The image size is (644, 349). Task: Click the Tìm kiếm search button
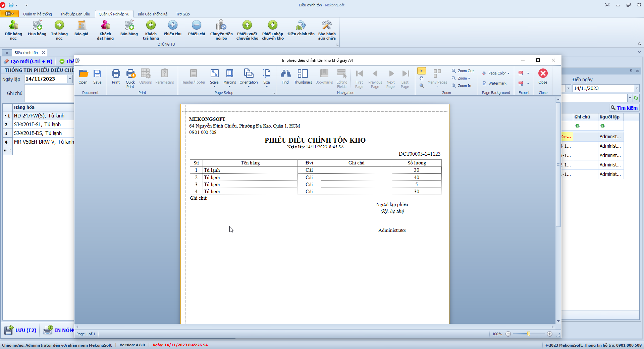click(624, 108)
